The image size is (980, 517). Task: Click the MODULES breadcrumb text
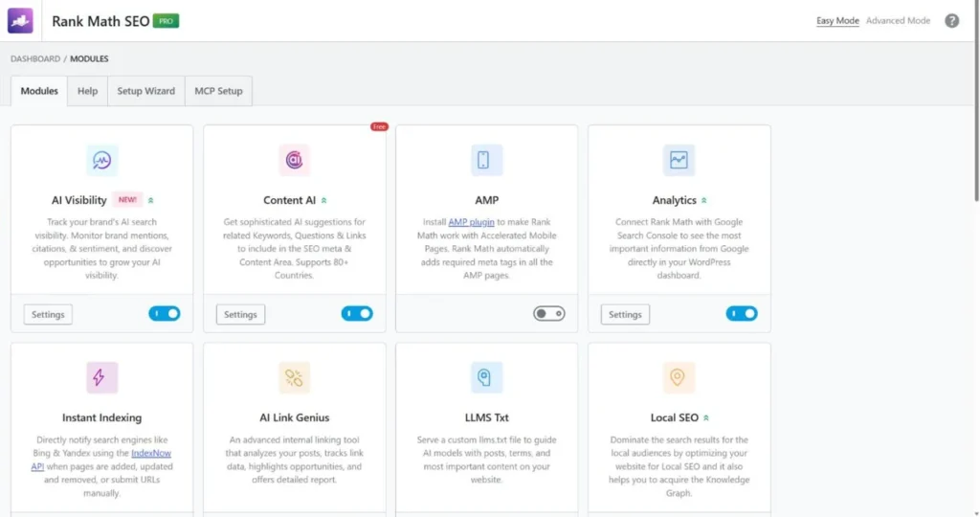pos(89,58)
